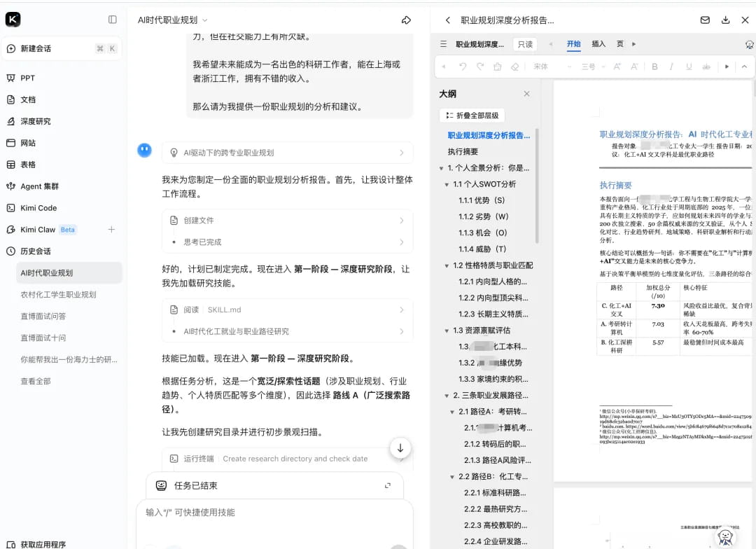Viewport: 756px width, 549px height.
Task: Expand AI时代化工就业与职业路径研究 step
Action: coord(288,331)
